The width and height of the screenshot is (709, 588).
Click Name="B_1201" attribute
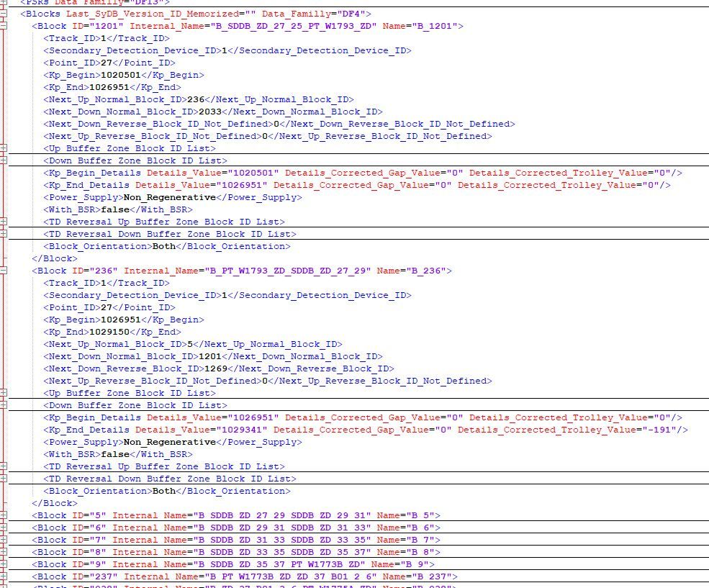click(x=420, y=26)
